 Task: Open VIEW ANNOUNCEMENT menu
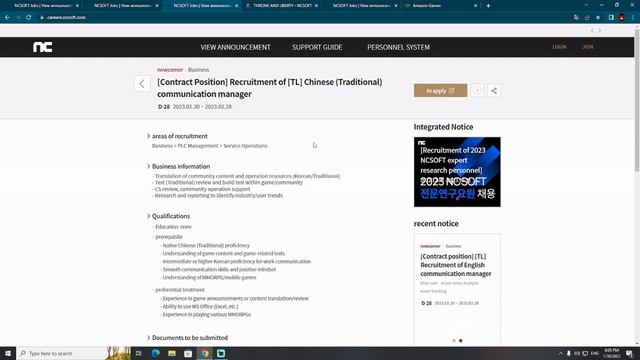[x=236, y=47]
